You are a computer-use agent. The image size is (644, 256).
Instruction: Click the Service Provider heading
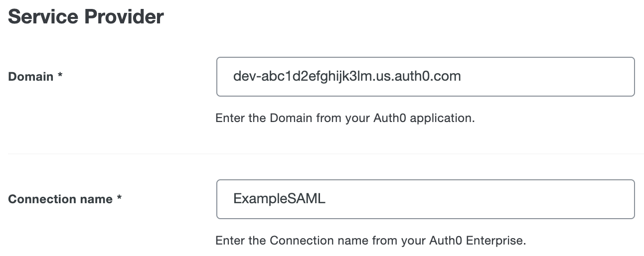86,17
